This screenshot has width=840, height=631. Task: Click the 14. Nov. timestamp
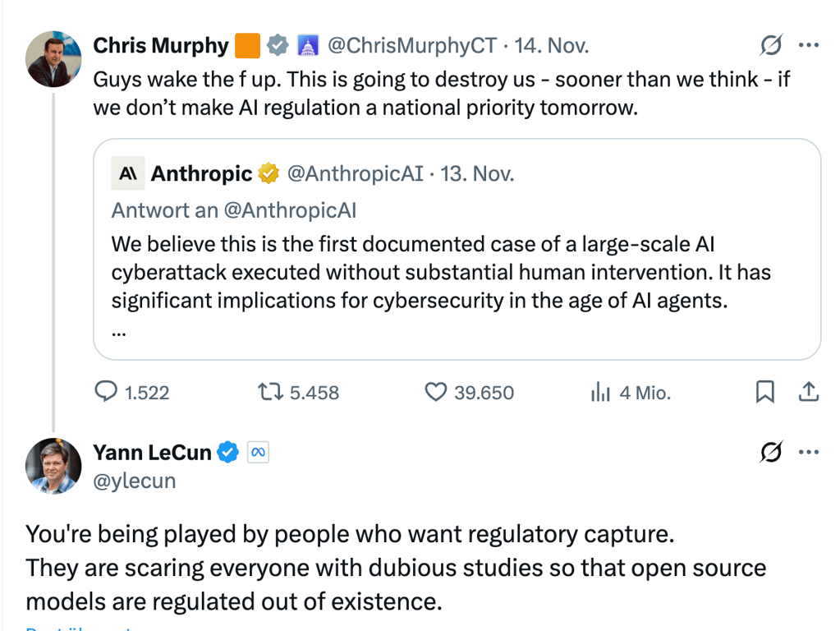point(552,45)
